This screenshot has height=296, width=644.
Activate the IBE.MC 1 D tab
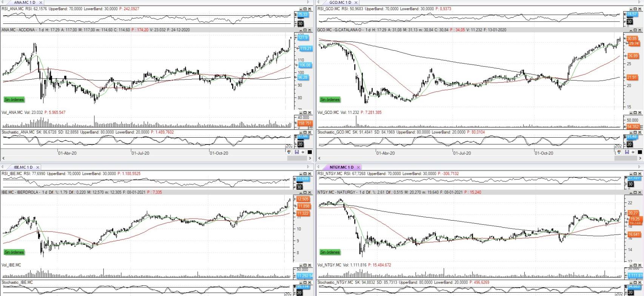[23, 167]
